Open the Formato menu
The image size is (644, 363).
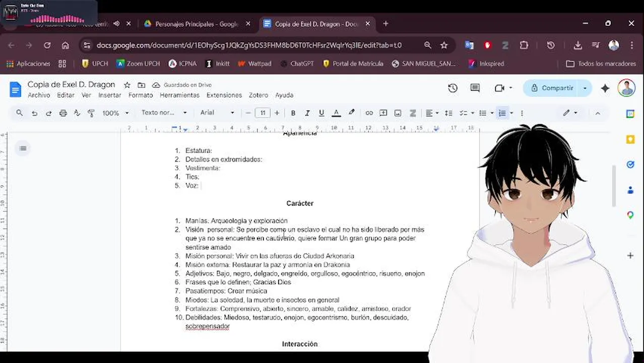(x=141, y=95)
